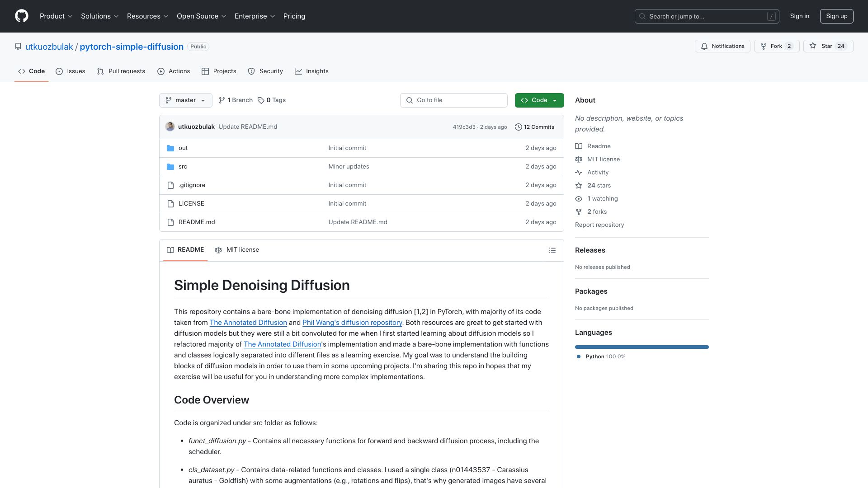Open the 'src' folder icon
Screen dimensions: 868x488
click(170, 167)
